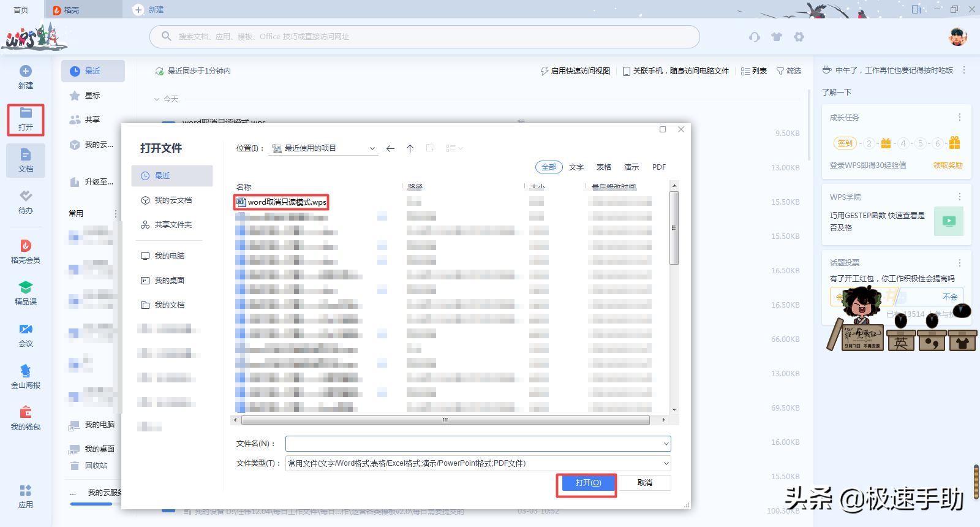
Task: Click the 打开(O) button
Action: pyautogui.click(x=588, y=483)
